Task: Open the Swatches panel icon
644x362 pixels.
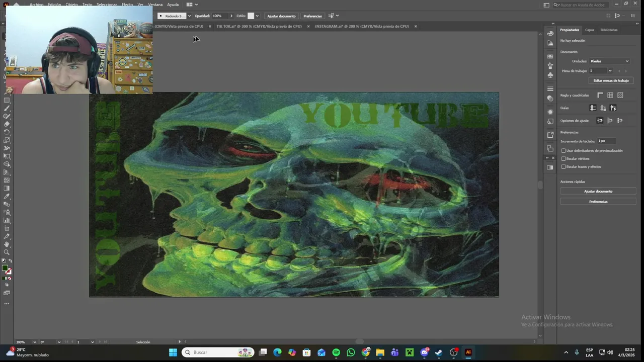Action: point(550,57)
